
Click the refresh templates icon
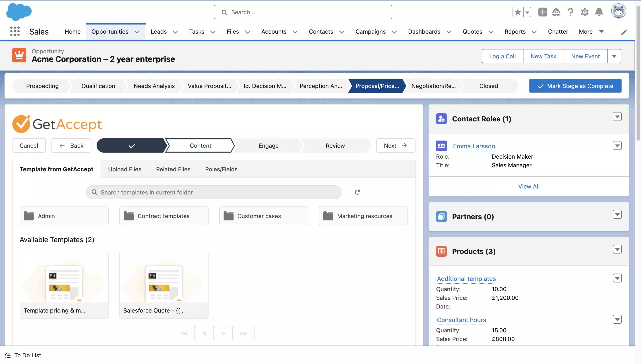click(357, 192)
